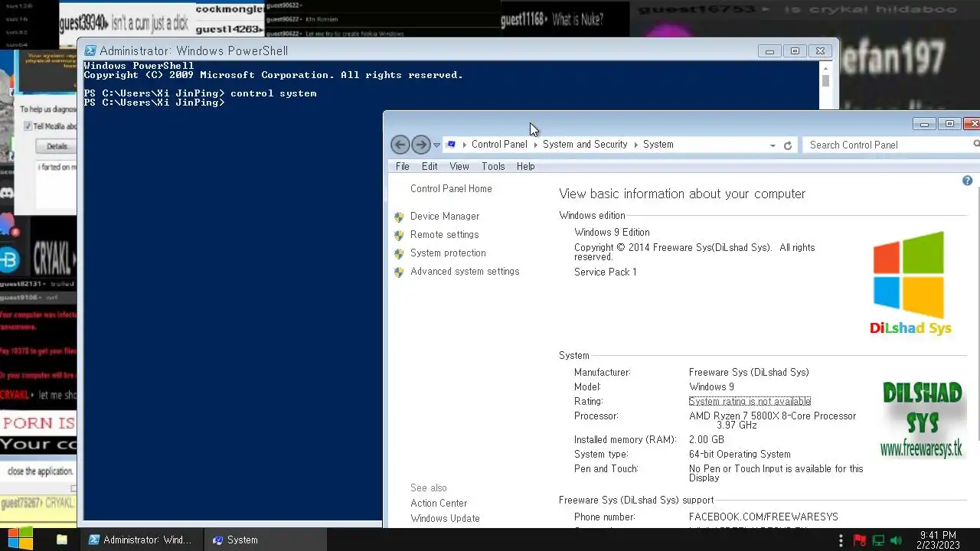The image size is (980, 551).
Task: Open the Windows Start button
Action: tap(20, 540)
